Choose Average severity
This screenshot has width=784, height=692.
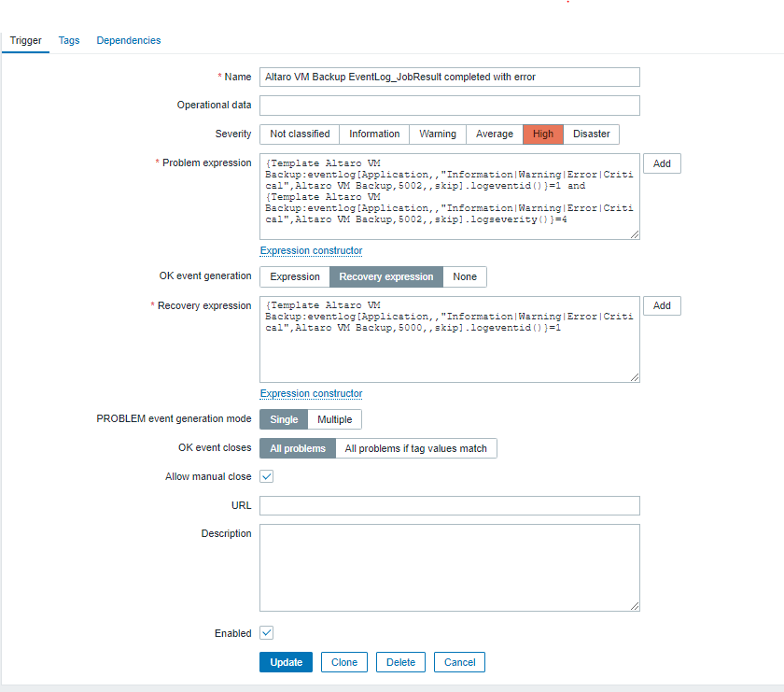494,134
